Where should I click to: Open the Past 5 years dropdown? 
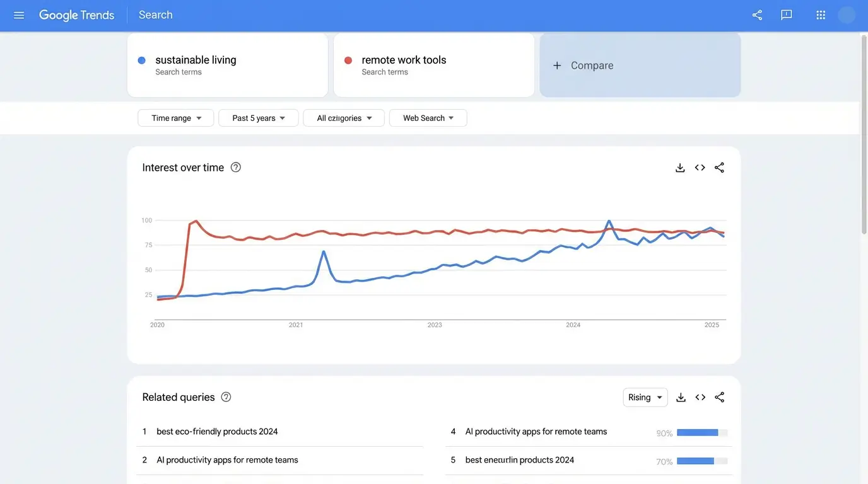click(258, 117)
